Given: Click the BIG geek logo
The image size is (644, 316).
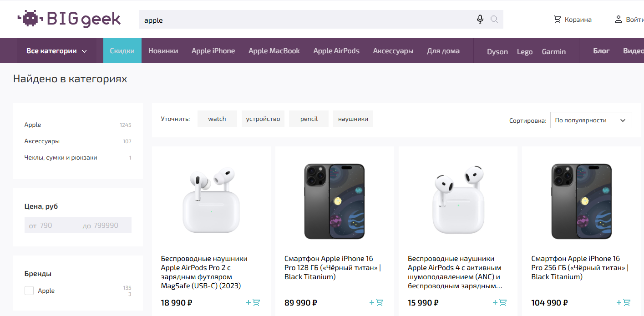Looking at the screenshot, I should coord(69,19).
